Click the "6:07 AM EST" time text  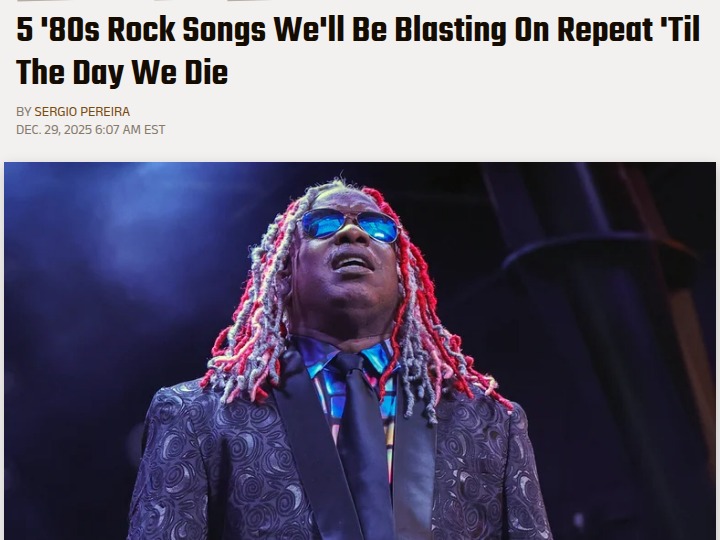pyautogui.click(x=130, y=130)
